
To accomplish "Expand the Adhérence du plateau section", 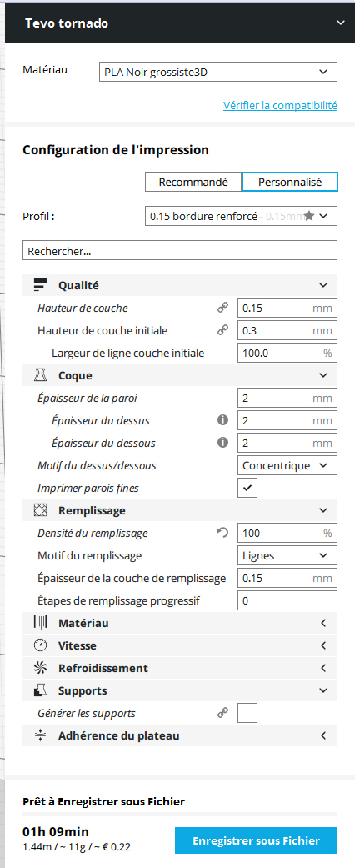I will point(180,735).
